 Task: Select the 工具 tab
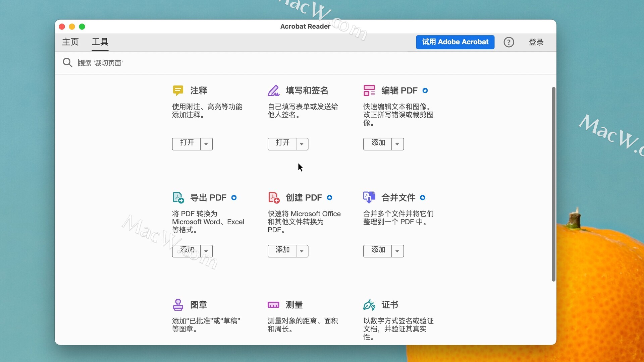(100, 42)
